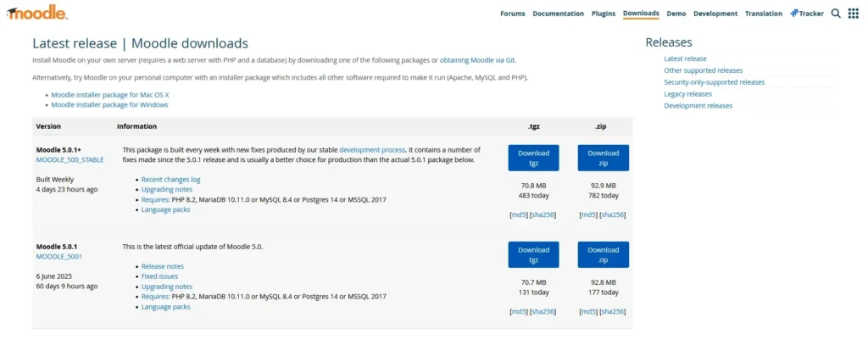The height and width of the screenshot is (351, 868).
Task: Click the 'Moodle 5.0.1+' version label
Action: (x=58, y=149)
